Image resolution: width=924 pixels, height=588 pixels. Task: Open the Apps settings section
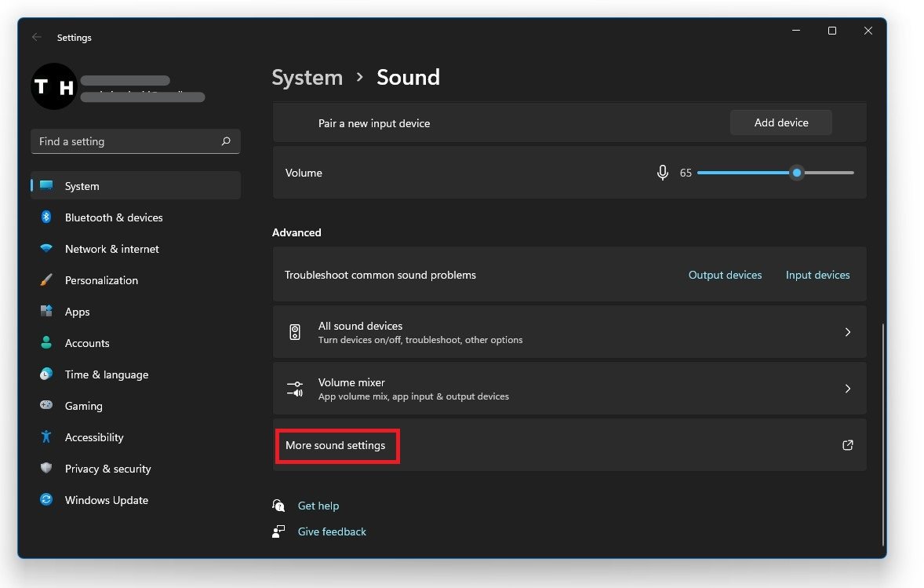click(x=77, y=312)
